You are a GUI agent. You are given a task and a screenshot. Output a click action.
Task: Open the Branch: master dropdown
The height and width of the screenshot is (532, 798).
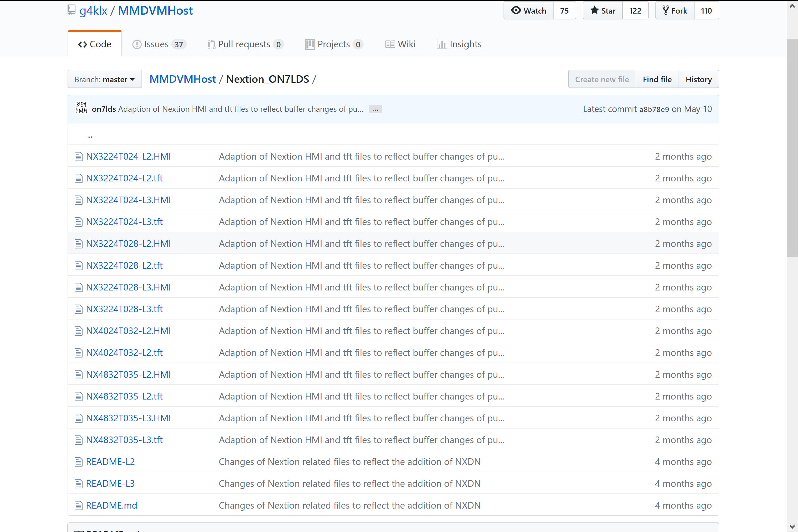click(105, 79)
